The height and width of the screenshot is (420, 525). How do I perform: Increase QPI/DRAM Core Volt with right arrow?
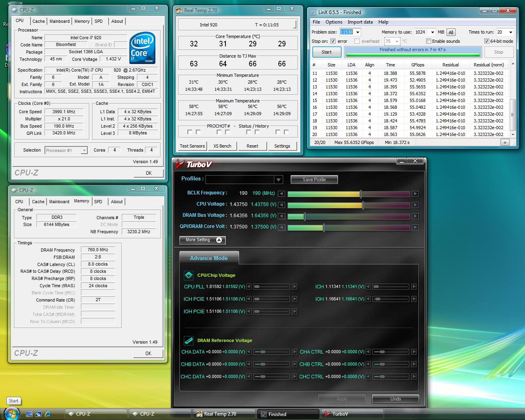(x=415, y=227)
